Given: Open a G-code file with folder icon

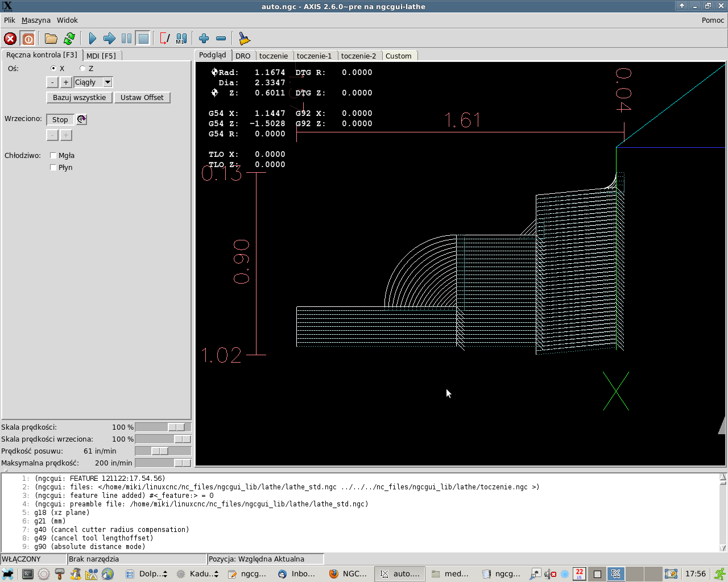Looking at the screenshot, I should coord(51,39).
